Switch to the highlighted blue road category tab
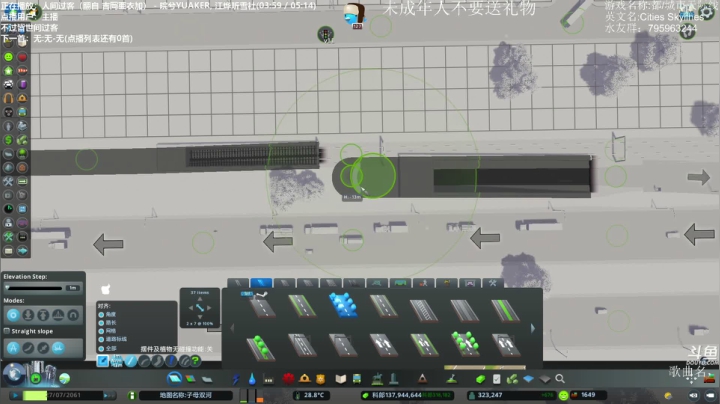Image resolution: width=720 pixels, height=404 pixels. pos(261,283)
